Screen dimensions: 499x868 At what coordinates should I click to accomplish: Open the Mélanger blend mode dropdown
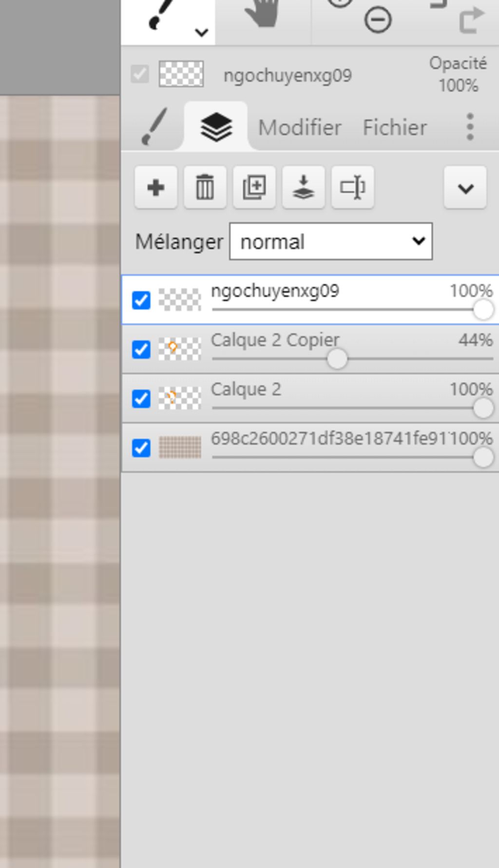(x=331, y=241)
